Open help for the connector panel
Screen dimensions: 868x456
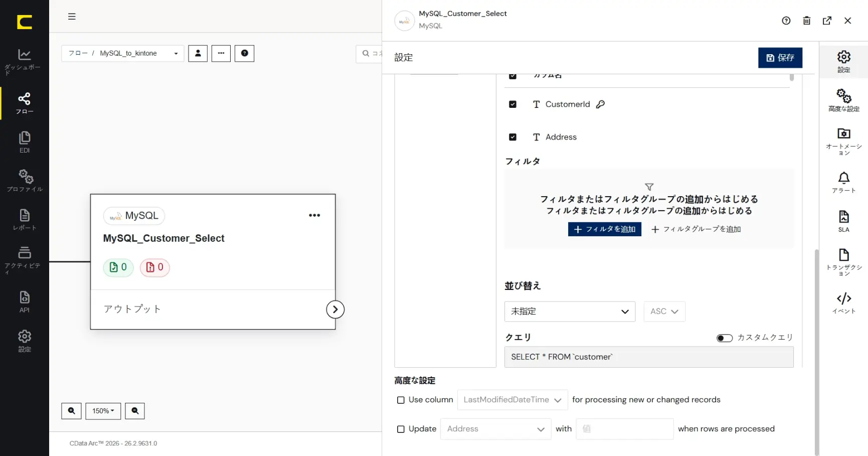click(x=786, y=21)
